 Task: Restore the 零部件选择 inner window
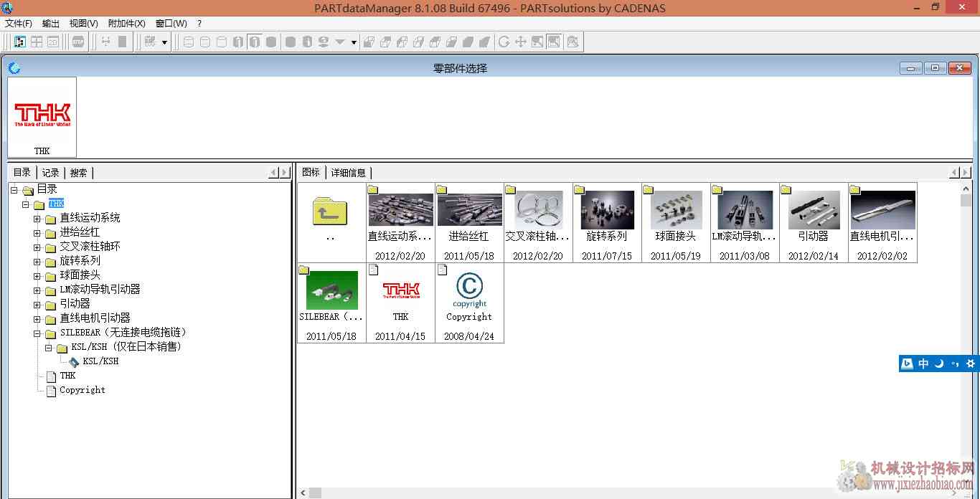point(936,69)
